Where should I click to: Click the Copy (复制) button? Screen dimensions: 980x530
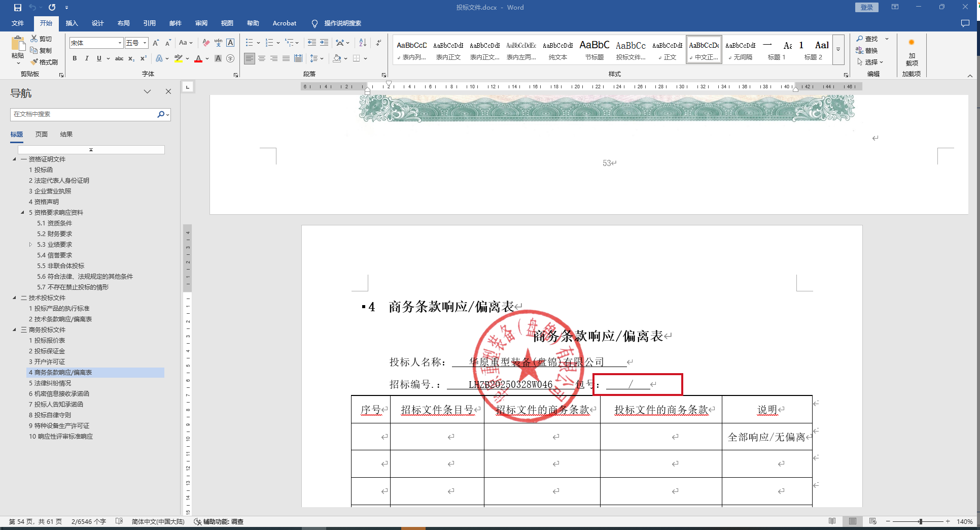click(x=41, y=50)
